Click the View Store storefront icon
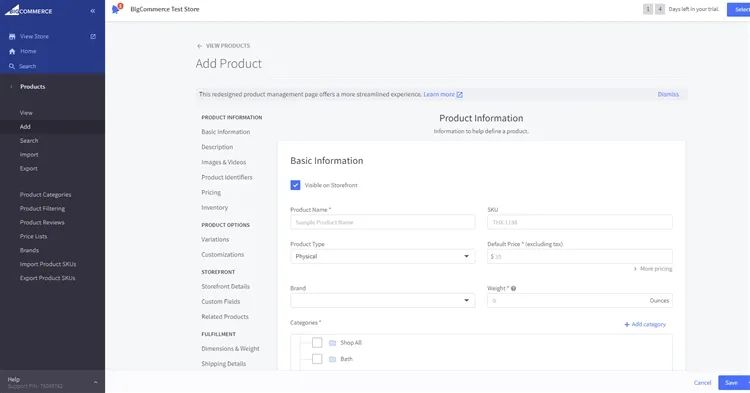Screen dimensions: 750x393 pyautogui.click(x=12, y=36)
